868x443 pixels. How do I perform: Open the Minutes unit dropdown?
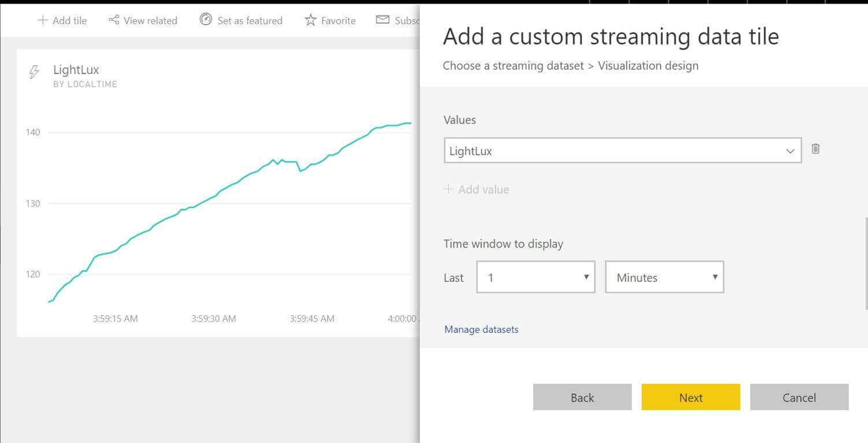tap(664, 277)
